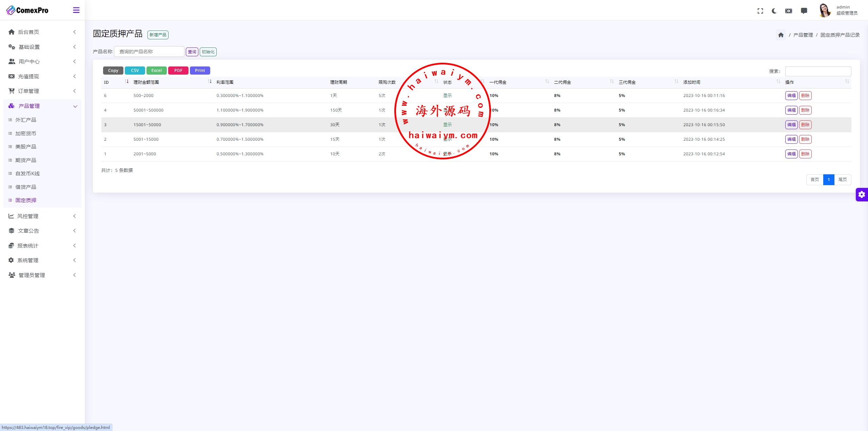This screenshot has height=431, width=868.
Task: Click 新增产品 button
Action: pyautogui.click(x=158, y=35)
